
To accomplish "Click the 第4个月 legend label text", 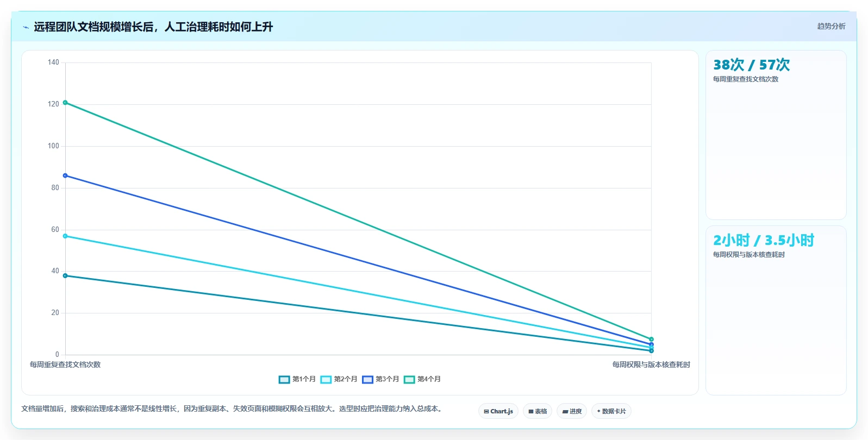I will 429,379.
